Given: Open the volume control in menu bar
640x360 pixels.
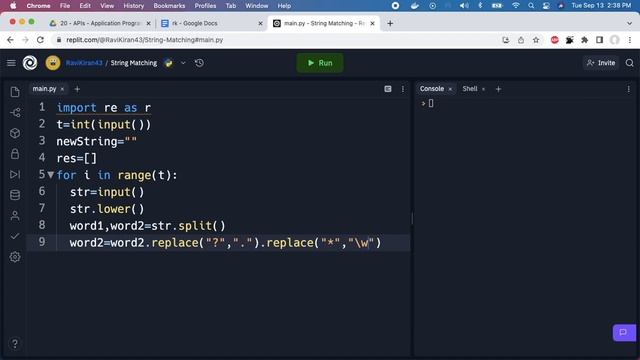Looking at the screenshot, I should [464, 6].
